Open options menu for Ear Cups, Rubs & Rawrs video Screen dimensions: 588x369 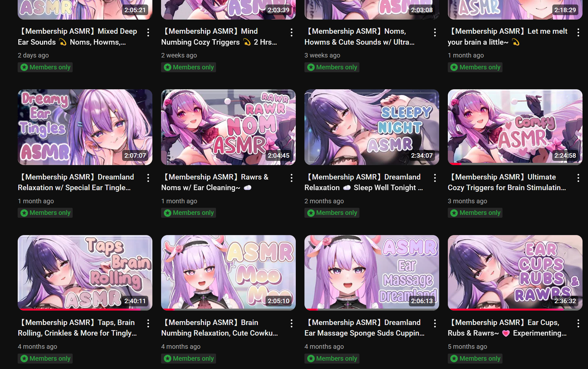pyautogui.click(x=578, y=323)
